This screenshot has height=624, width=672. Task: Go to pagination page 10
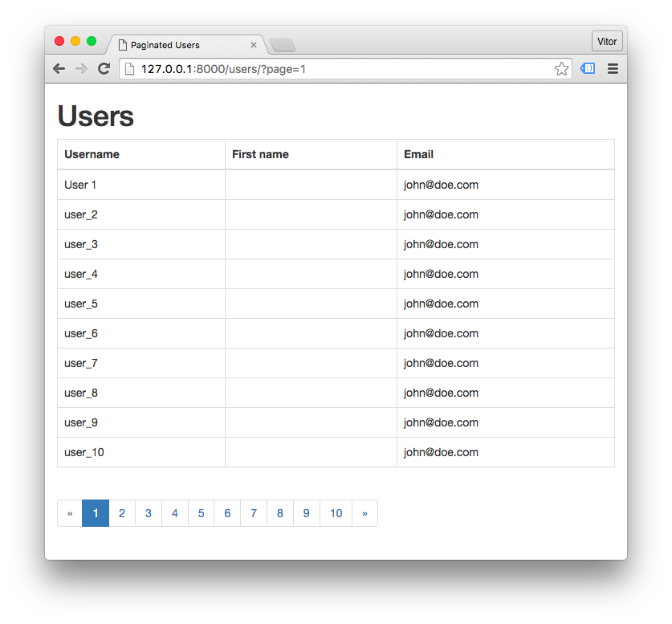[x=336, y=513]
